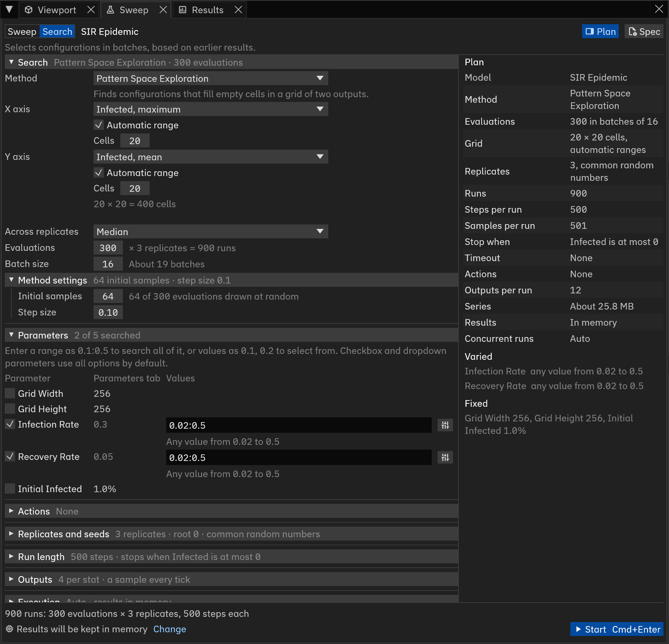The height and width of the screenshot is (644, 669).
Task: Edit the Evaluations count field
Action: coord(108,248)
